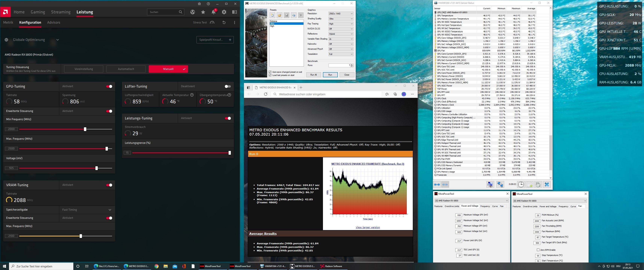Open Windows Start menu
Image resolution: width=644 pixels, height=270 pixels.
(x=4, y=266)
